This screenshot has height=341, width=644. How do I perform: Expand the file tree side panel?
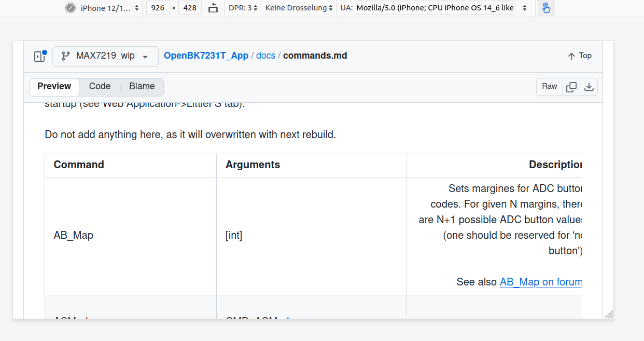click(x=40, y=56)
